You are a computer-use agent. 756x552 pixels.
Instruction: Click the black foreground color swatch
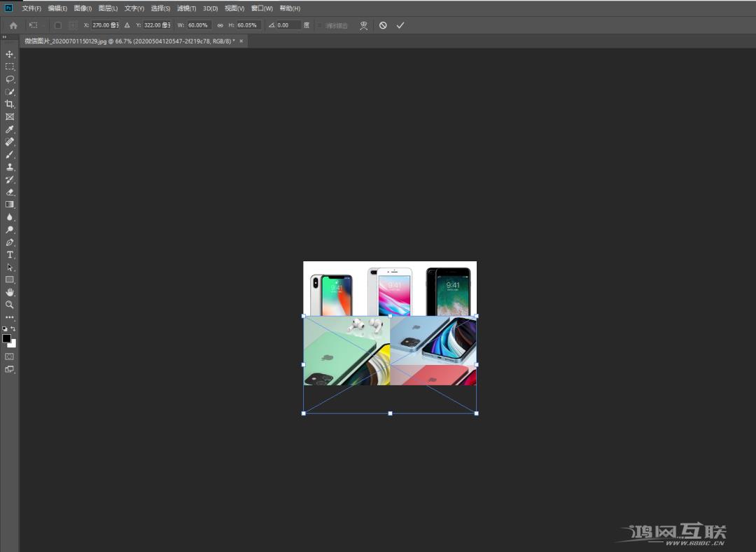[x=6, y=338]
